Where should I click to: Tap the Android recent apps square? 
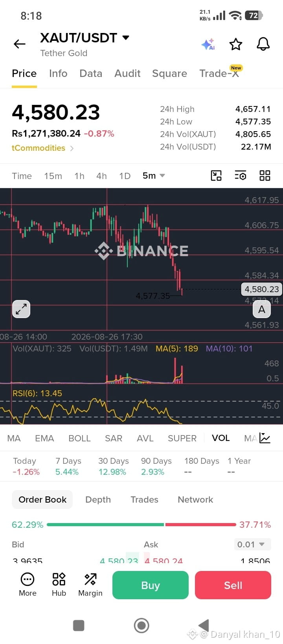pos(79,626)
